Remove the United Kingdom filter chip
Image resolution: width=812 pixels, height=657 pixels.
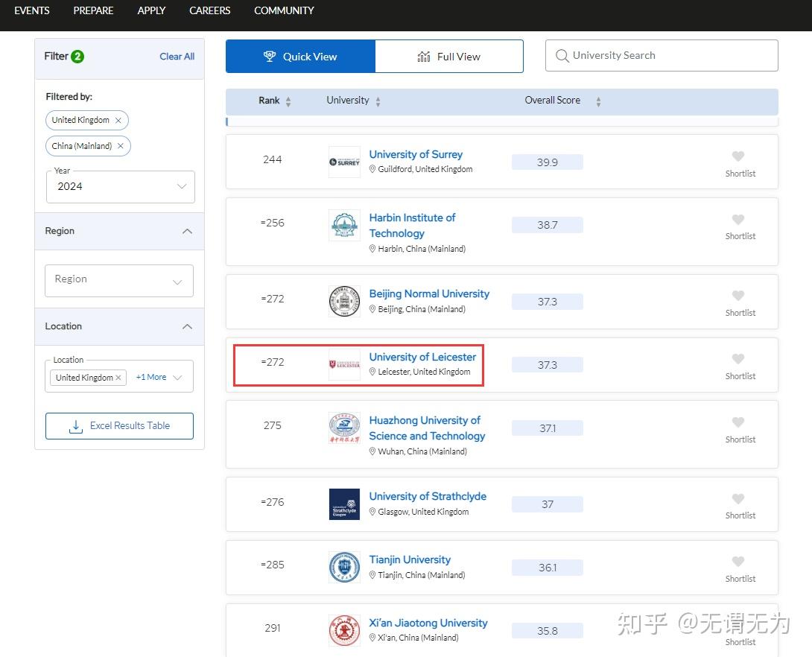tap(118, 120)
